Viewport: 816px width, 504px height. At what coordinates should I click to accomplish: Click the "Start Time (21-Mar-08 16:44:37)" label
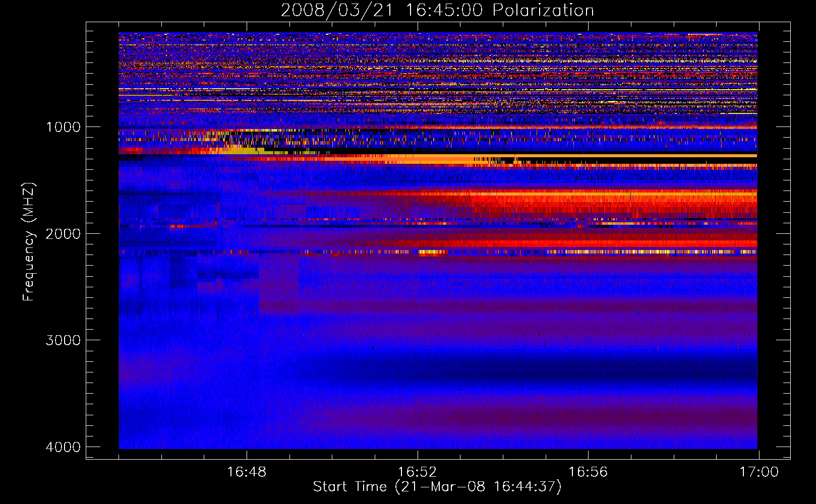(x=437, y=487)
